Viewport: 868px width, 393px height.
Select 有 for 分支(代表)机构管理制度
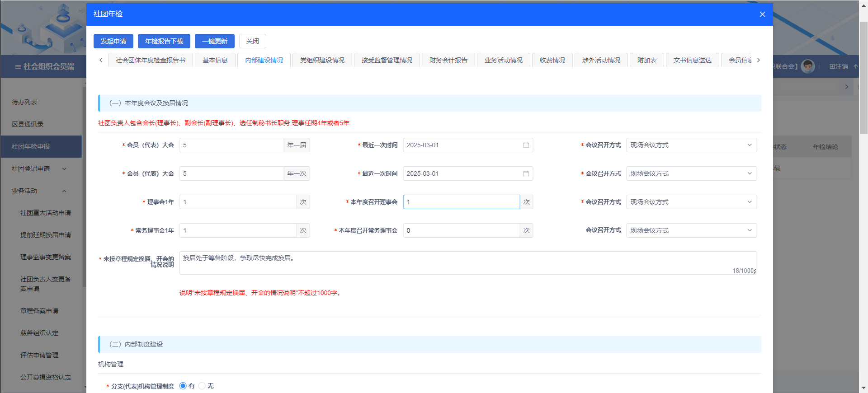coord(183,386)
